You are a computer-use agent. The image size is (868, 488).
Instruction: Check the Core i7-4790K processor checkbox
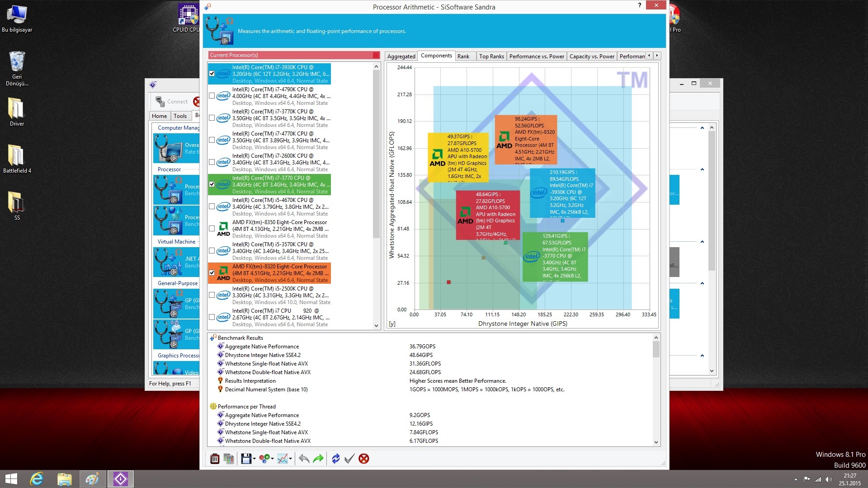point(212,96)
